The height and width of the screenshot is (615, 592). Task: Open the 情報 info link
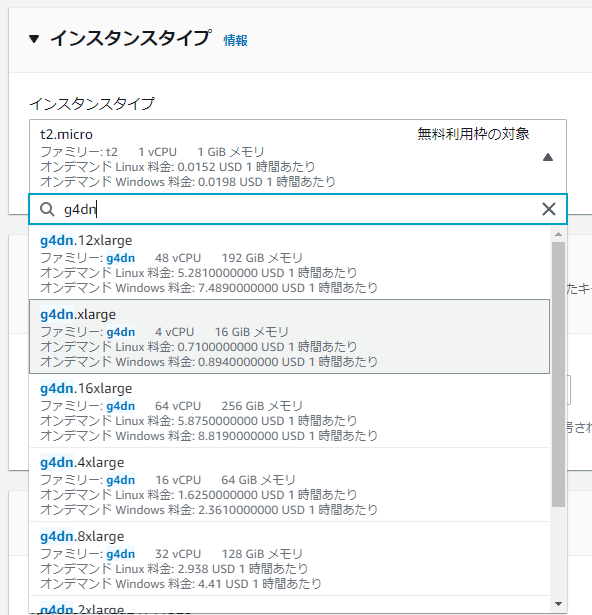235,40
